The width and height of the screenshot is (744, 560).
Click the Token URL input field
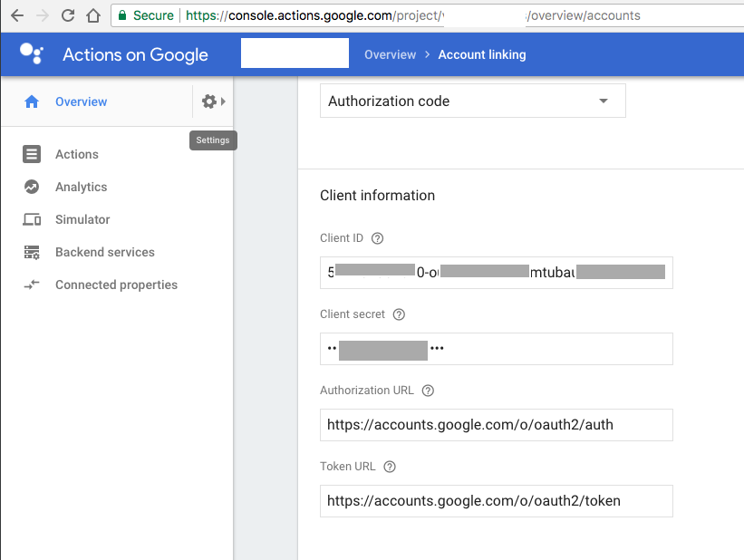[x=496, y=500]
